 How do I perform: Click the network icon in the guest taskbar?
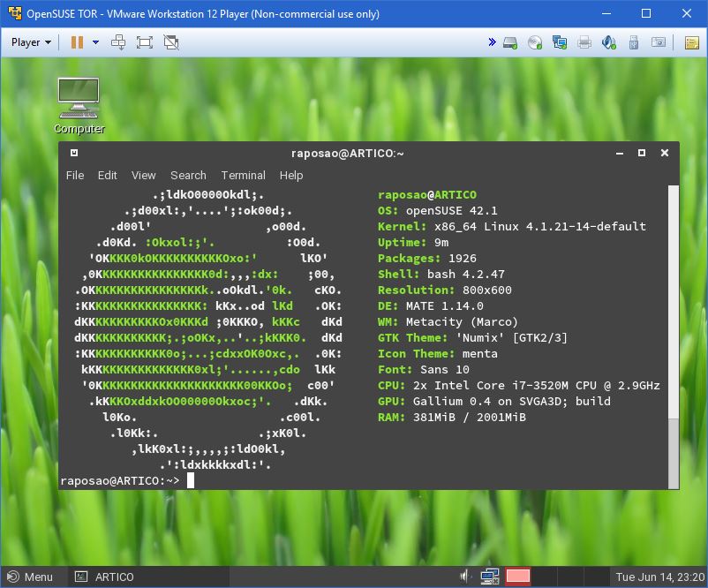pos(490,576)
